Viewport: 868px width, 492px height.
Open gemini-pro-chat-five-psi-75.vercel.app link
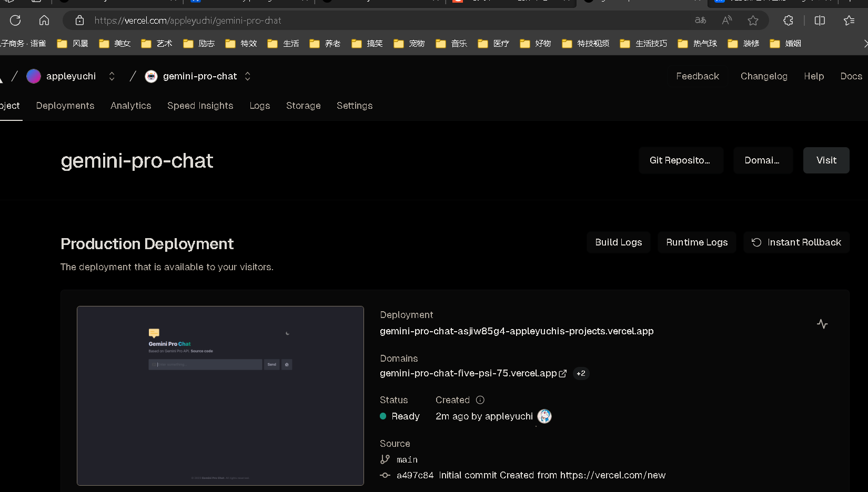tap(468, 373)
